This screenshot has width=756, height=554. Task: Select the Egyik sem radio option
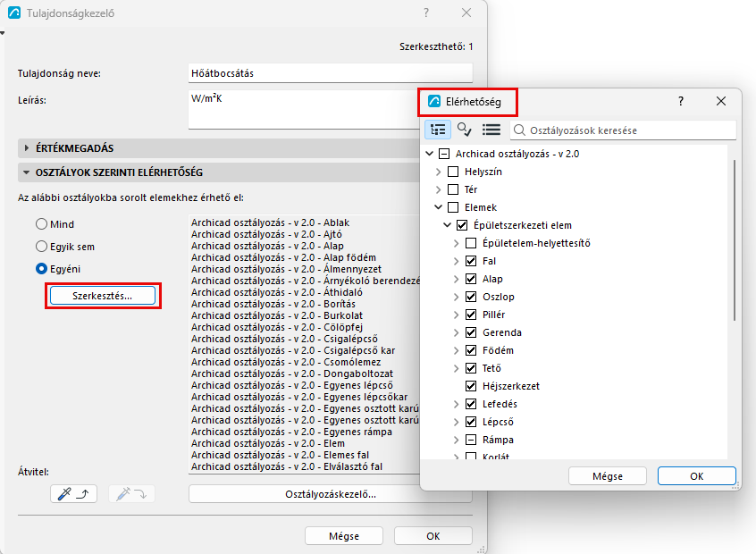click(41, 247)
